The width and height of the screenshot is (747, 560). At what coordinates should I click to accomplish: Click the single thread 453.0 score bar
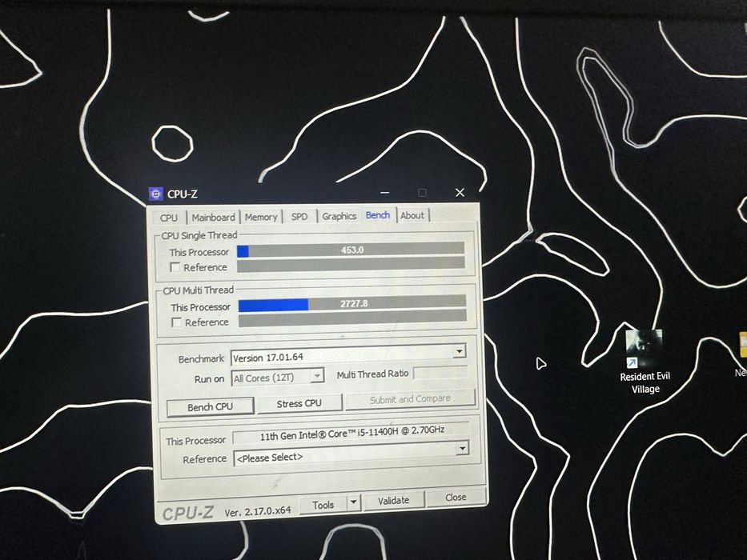tap(351, 250)
